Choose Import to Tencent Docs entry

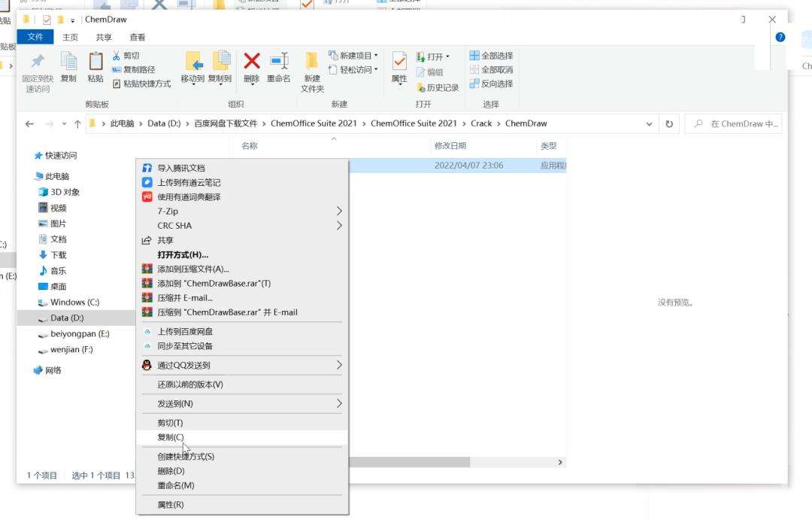pos(241,168)
